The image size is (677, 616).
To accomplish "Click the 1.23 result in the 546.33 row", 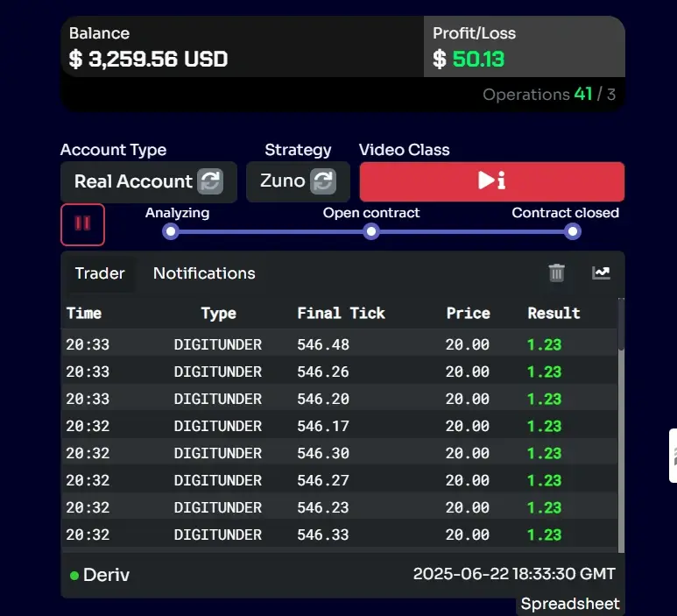I will pos(545,535).
